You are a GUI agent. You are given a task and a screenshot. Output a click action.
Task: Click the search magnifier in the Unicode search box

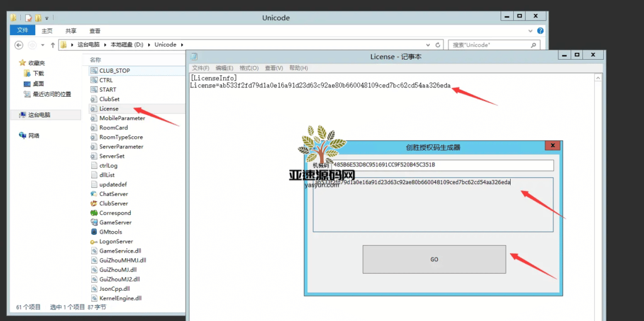point(533,45)
